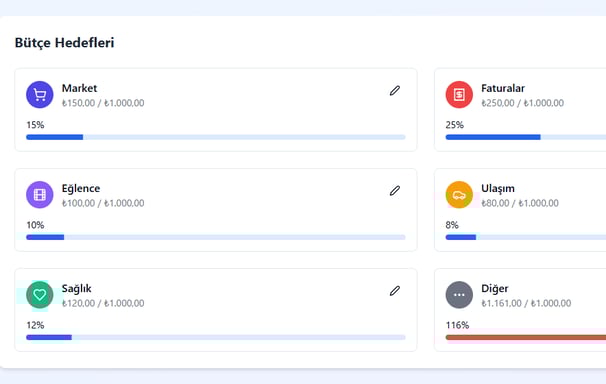Click the 116% percentage label
Image resolution: width=606 pixels, height=384 pixels.
(x=457, y=325)
